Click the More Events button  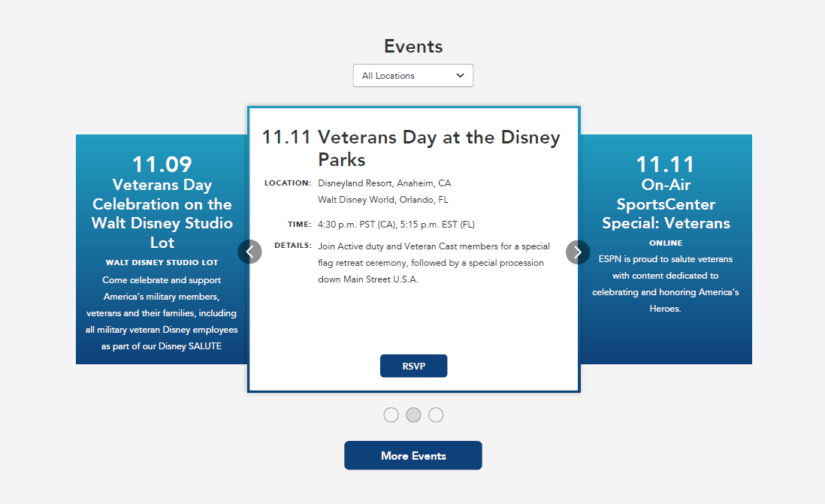tap(412, 455)
